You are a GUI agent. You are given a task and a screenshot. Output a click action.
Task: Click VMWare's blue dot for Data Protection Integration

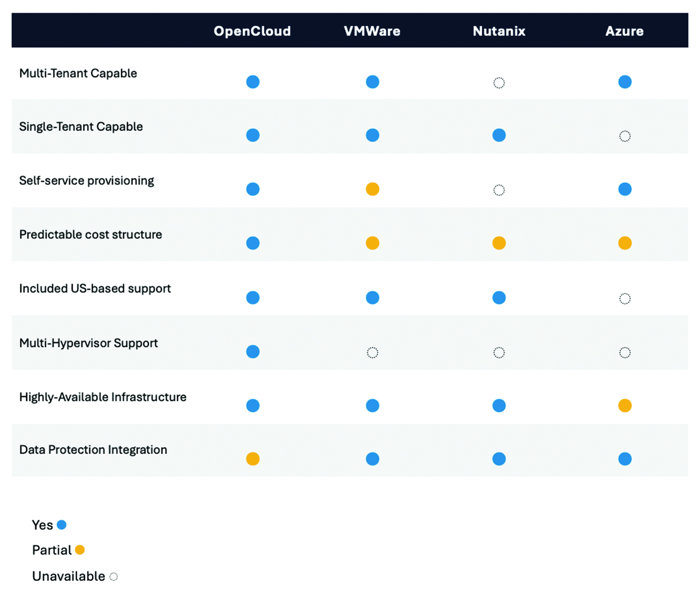(372, 459)
